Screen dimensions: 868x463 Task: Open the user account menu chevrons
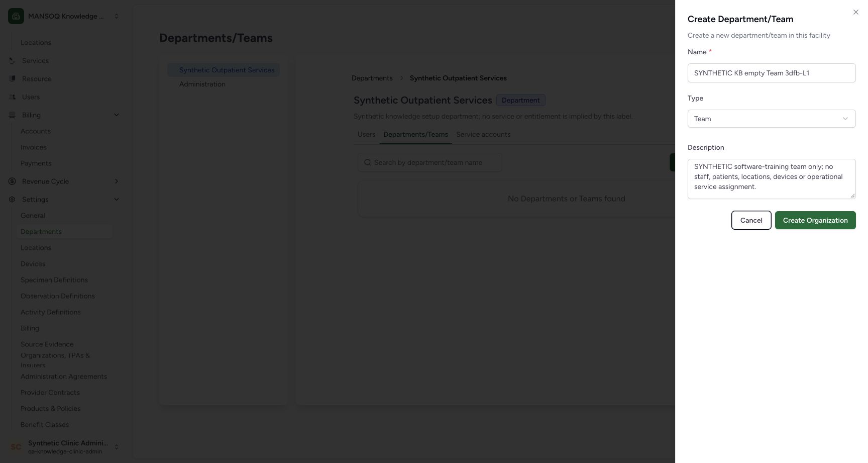tap(117, 447)
